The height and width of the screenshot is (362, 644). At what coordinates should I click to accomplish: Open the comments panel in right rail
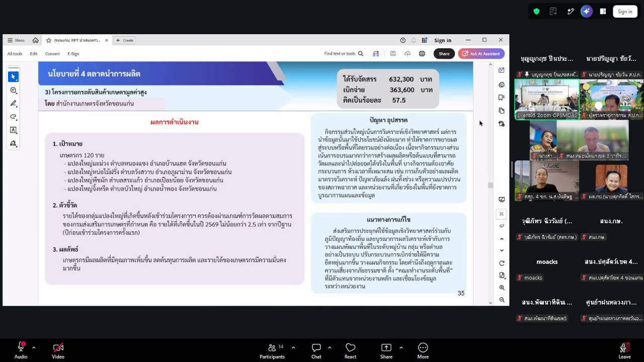[x=502, y=84]
